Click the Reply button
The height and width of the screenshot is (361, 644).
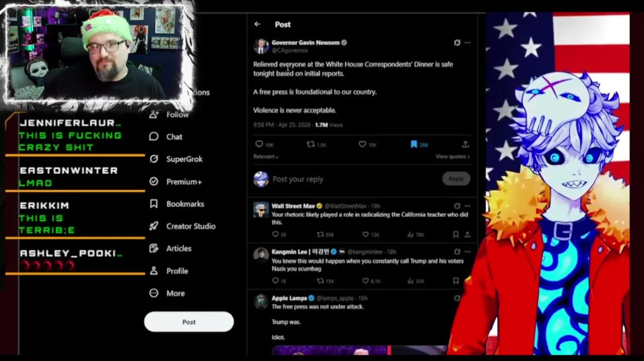pos(456,179)
